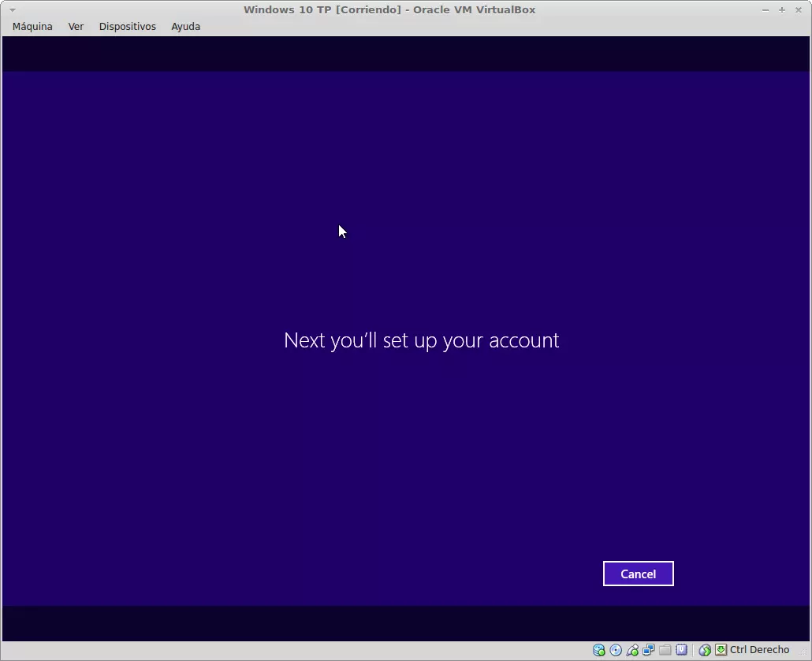Viewport: 812px width, 661px height.
Task: Open the Dispositivos menu
Action: (x=127, y=26)
